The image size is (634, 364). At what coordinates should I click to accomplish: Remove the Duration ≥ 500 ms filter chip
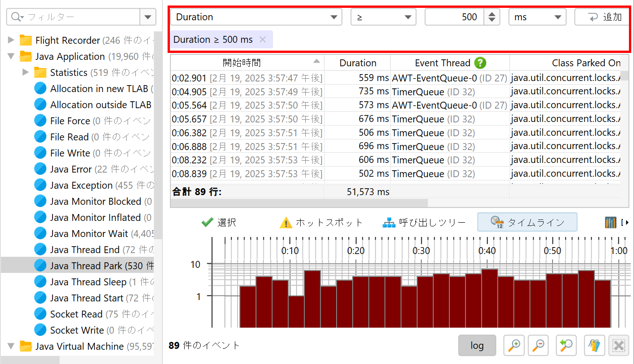[262, 40]
